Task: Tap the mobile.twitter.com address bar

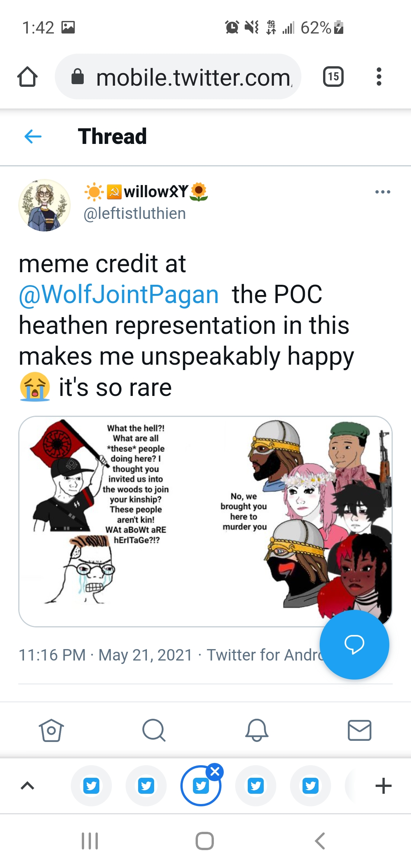Action: pyautogui.click(x=178, y=77)
